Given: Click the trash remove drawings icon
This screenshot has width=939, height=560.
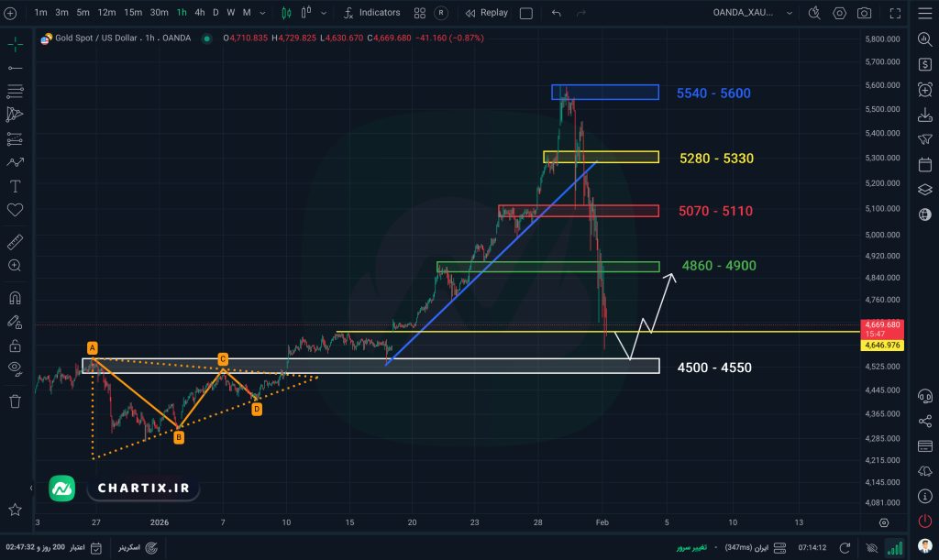Looking at the screenshot, I should click(x=15, y=401).
